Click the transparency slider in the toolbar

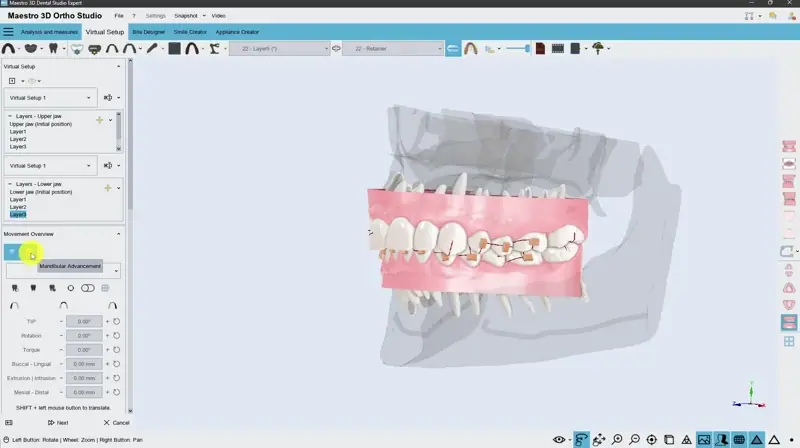point(518,48)
